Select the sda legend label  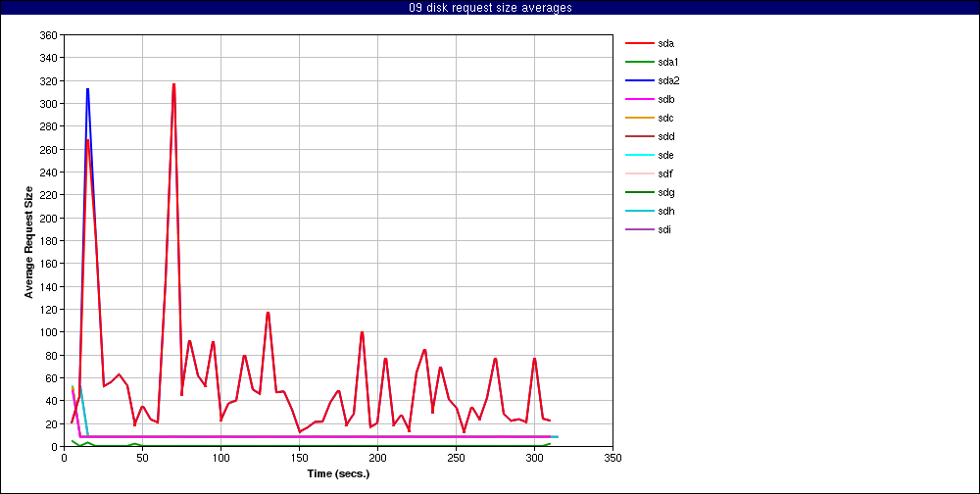click(665, 44)
